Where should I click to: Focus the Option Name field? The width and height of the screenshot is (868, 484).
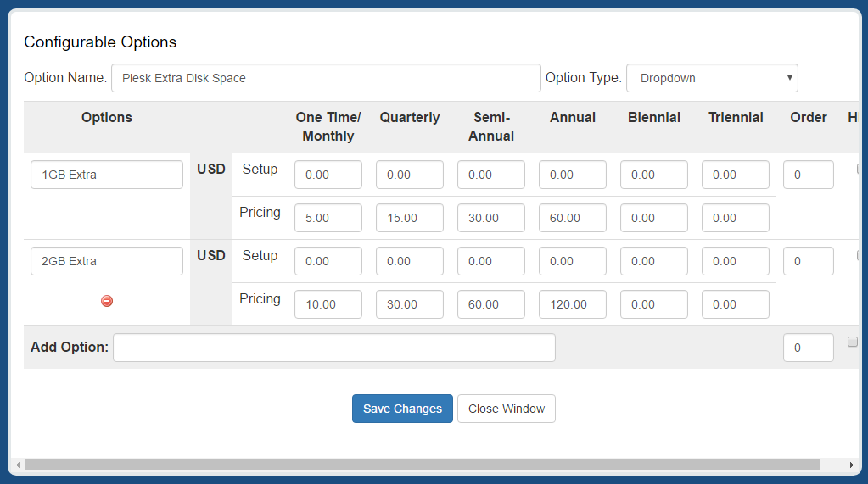tap(326, 78)
